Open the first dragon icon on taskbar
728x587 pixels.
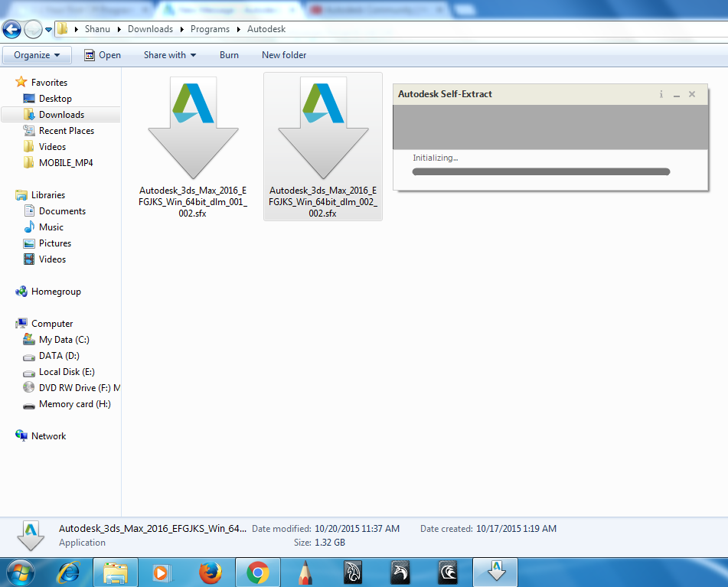pos(353,572)
